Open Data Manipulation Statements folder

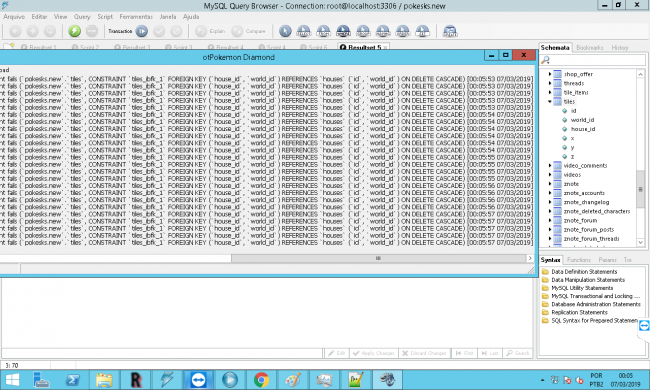click(x=588, y=280)
